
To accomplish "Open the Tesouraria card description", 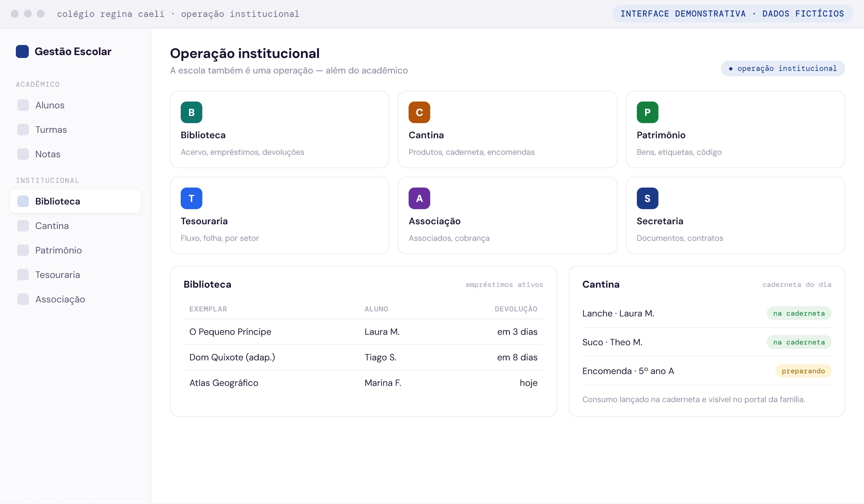I will tap(220, 238).
